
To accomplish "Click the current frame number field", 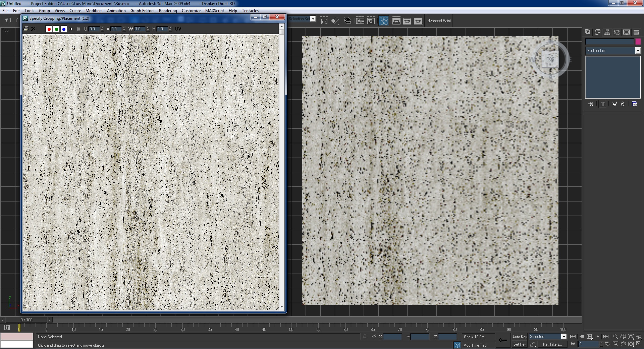I will coord(589,344).
